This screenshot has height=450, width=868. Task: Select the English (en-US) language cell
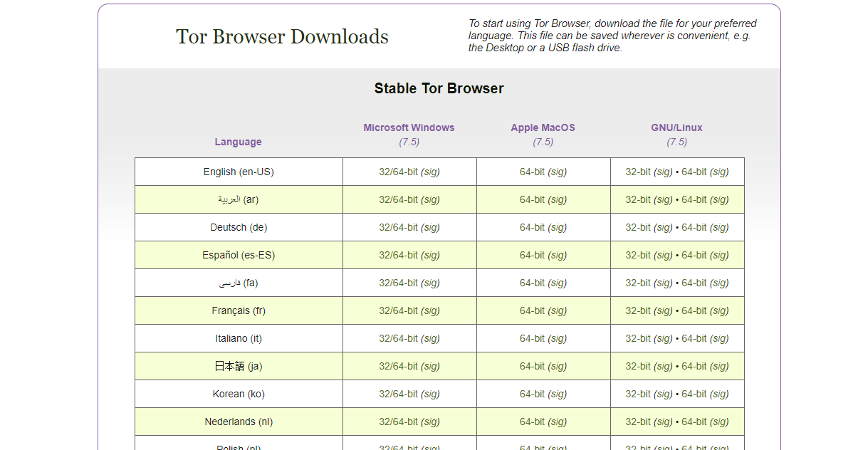(239, 172)
